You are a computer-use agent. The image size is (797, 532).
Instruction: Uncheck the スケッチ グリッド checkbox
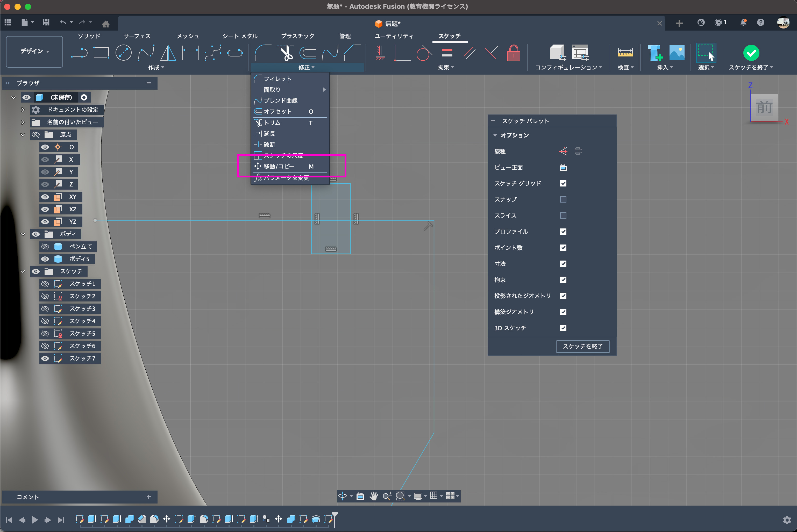click(563, 183)
